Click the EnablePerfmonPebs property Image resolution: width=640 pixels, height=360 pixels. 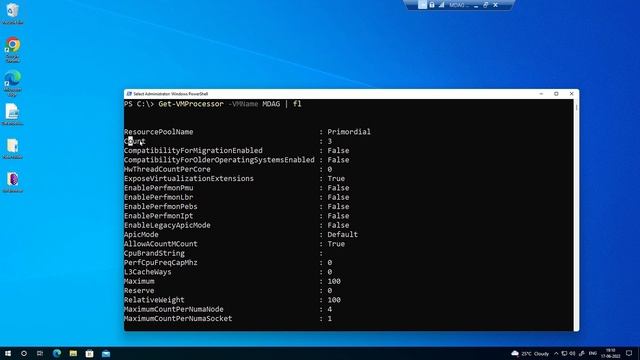(x=160, y=207)
